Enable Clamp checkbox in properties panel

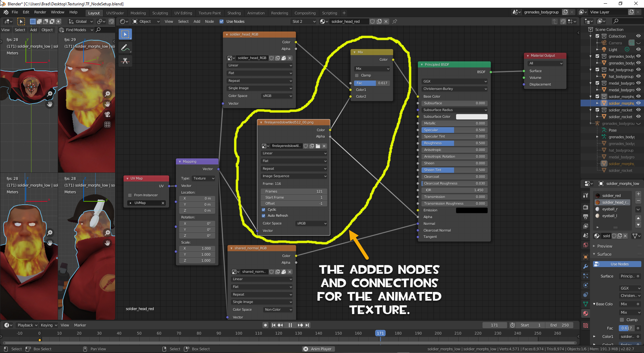622,320
